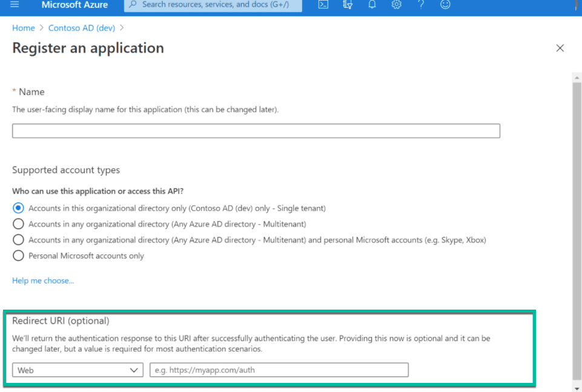Launch Cloud Shell from the top bar
The width and height of the screenshot is (582, 392).
click(x=323, y=4)
